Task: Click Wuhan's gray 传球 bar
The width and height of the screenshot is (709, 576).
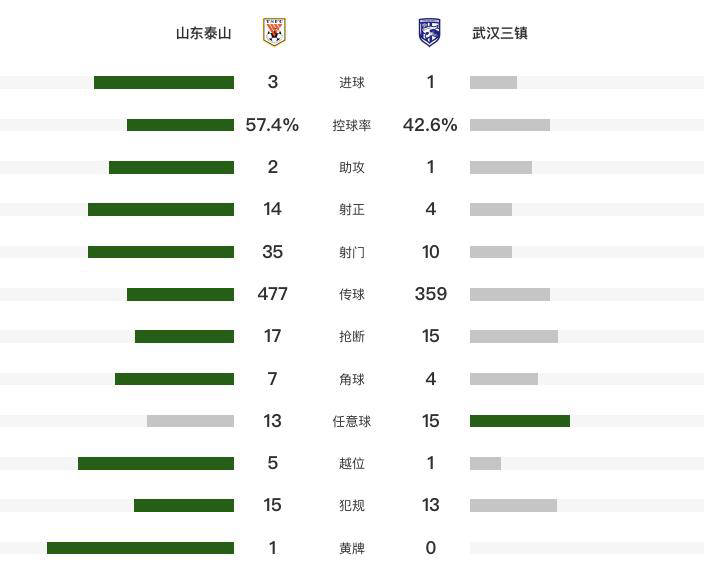Action: pyautogui.click(x=510, y=294)
